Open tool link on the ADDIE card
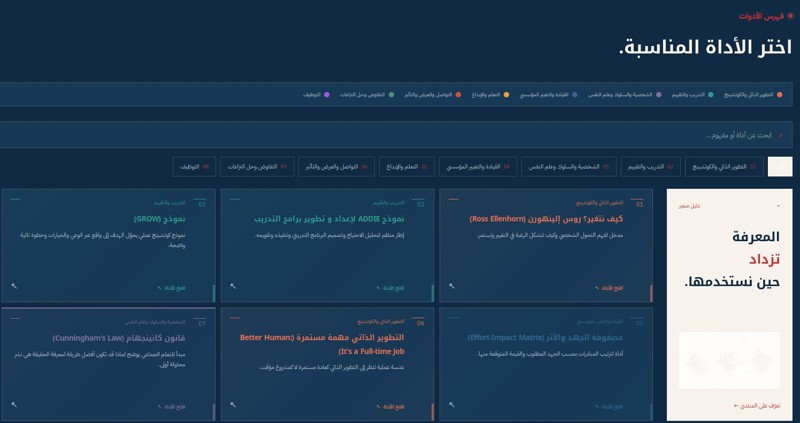Image resolution: width=800 pixels, height=423 pixels. (x=390, y=288)
